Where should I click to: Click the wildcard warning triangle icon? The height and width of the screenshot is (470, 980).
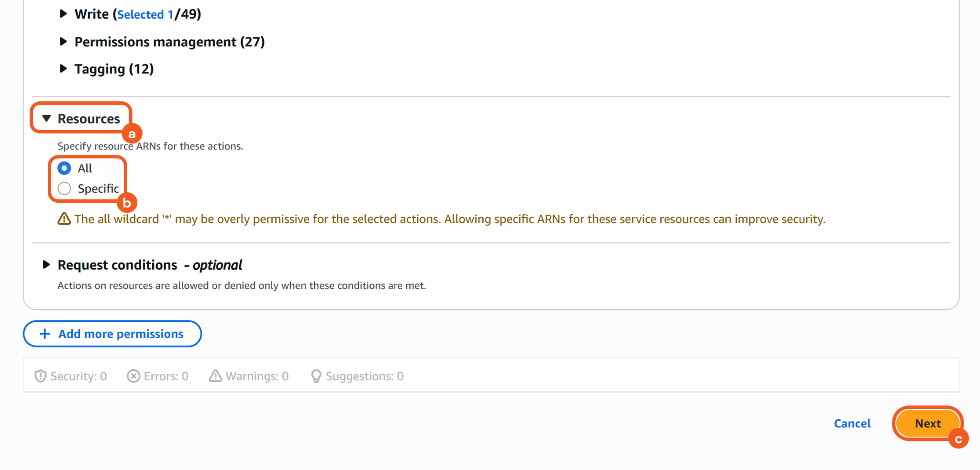(x=64, y=219)
